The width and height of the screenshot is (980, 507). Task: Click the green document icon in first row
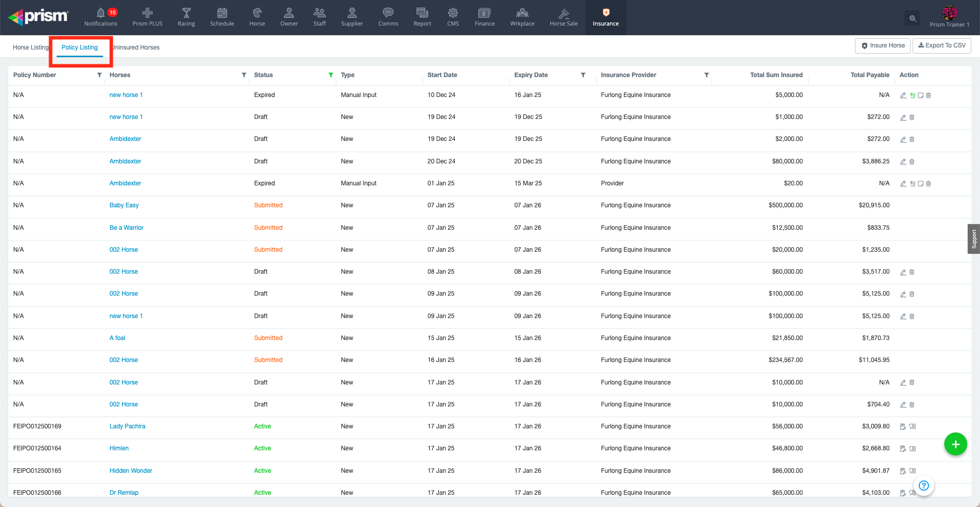coord(912,95)
